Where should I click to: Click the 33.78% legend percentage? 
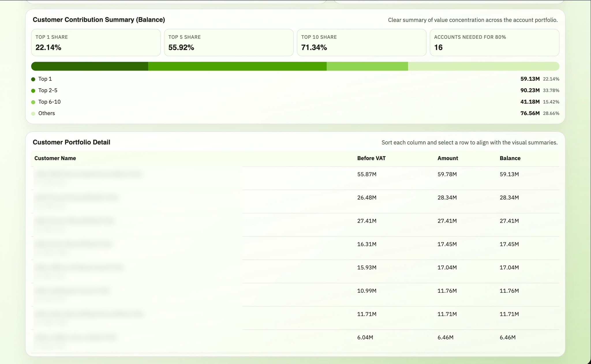(551, 91)
